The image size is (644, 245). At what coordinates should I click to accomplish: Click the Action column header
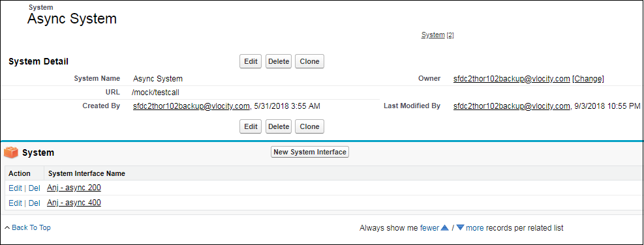click(x=20, y=173)
